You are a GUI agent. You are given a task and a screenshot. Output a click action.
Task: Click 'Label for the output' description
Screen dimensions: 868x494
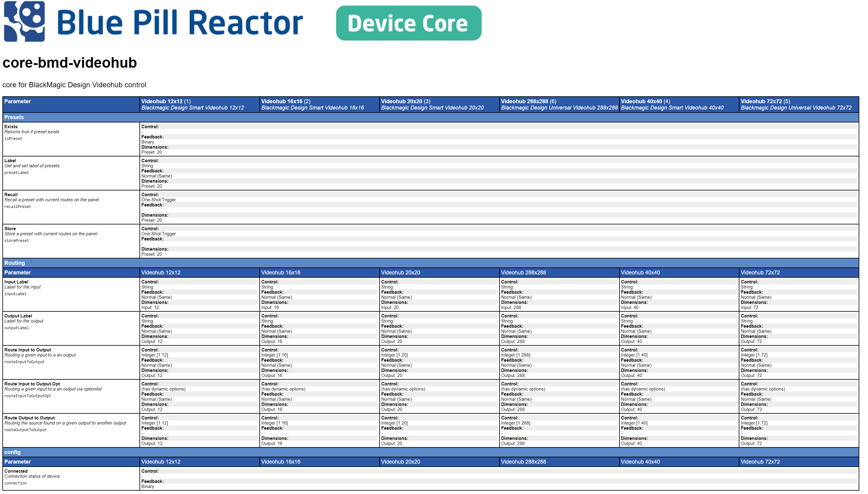[x=24, y=321]
